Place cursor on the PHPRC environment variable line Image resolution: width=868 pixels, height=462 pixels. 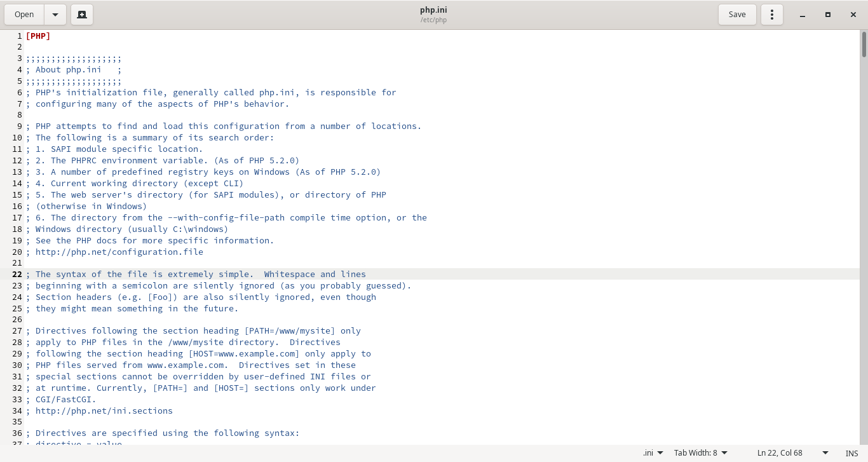coord(165,160)
